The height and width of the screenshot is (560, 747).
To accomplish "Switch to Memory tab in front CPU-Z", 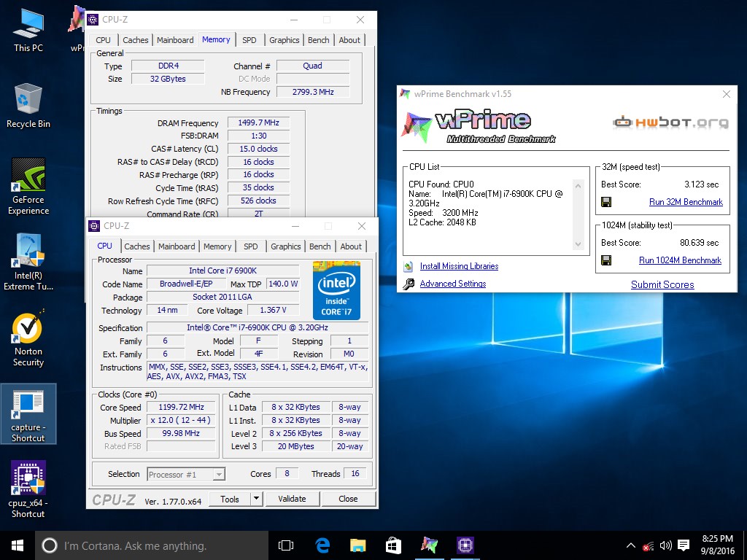I will click(x=217, y=246).
